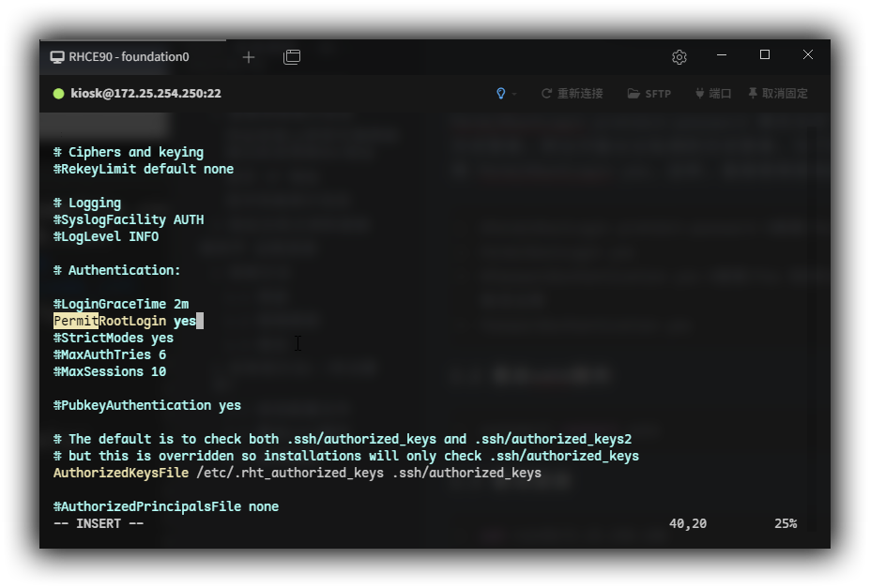Open the SFTP folder panel
This screenshot has width=870, height=588.
coord(649,94)
